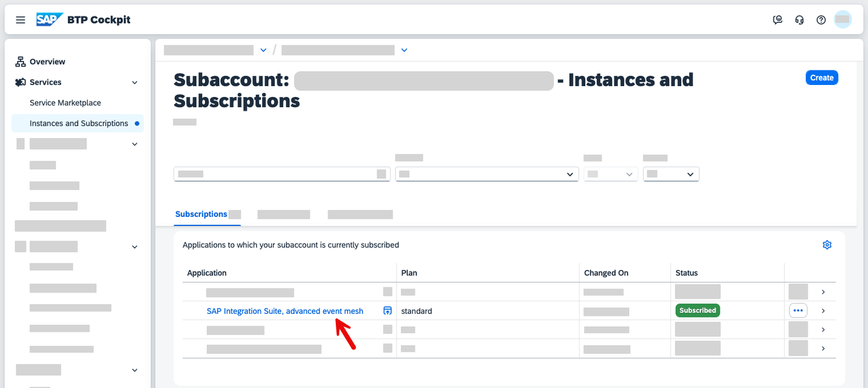Open Service Marketplace in sidebar
The image size is (868, 388).
tap(65, 103)
